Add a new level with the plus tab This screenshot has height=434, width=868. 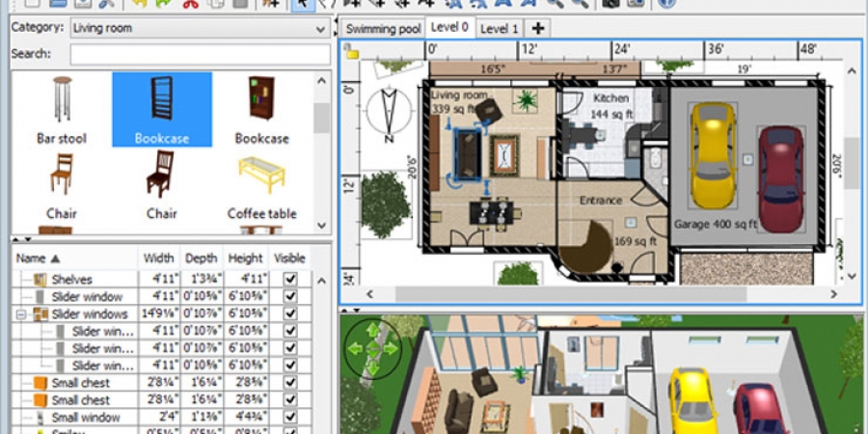coord(538,28)
